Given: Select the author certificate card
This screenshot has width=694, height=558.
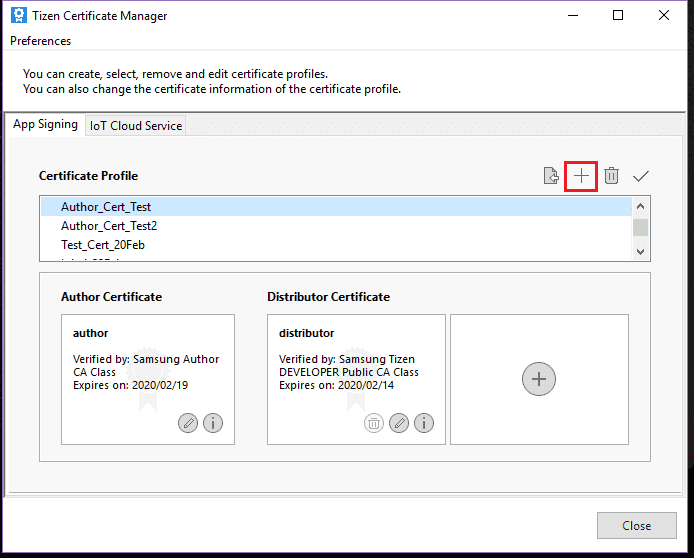Looking at the screenshot, I should click(148, 379).
